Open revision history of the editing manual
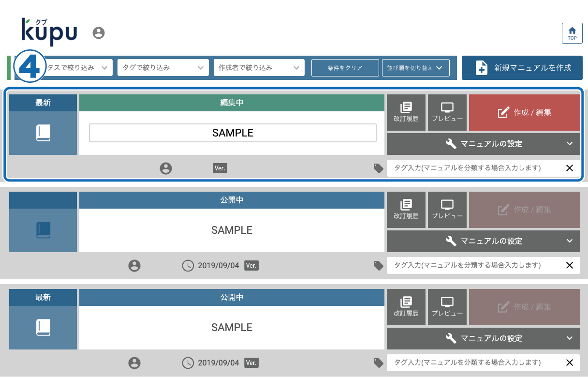Image resolution: width=588 pixels, height=379 pixels. pos(406,112)
